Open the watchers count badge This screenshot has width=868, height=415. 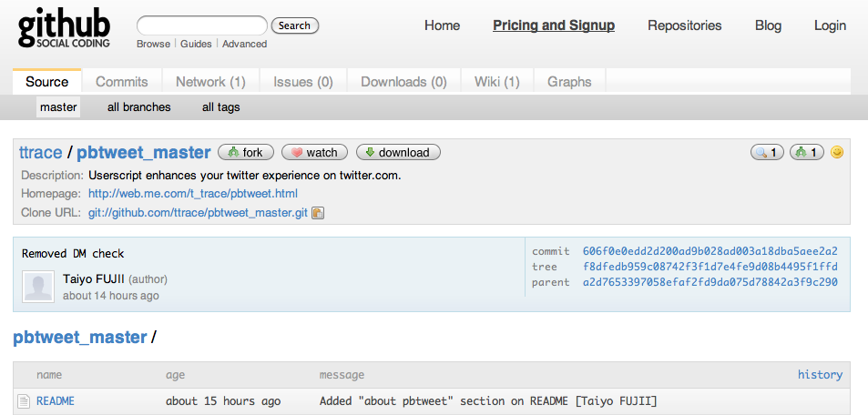click(x=767, y=152)
